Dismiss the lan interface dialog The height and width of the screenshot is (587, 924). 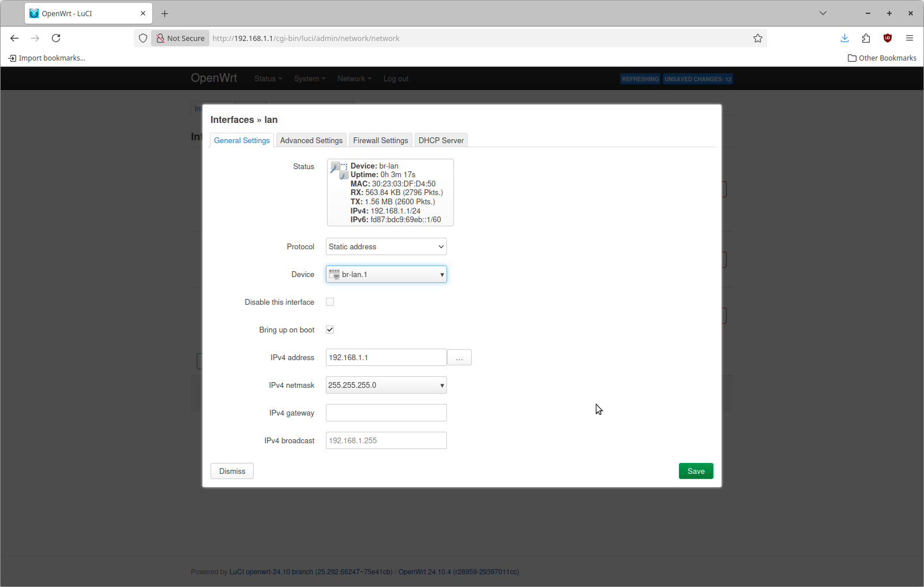point(232,471)
